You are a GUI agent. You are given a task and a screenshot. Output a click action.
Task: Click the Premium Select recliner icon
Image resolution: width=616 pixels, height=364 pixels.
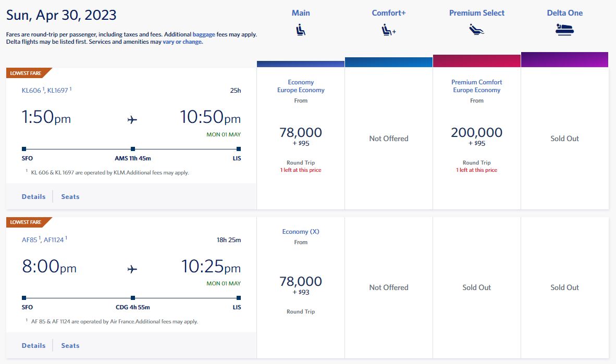click(x=476, y=29)
